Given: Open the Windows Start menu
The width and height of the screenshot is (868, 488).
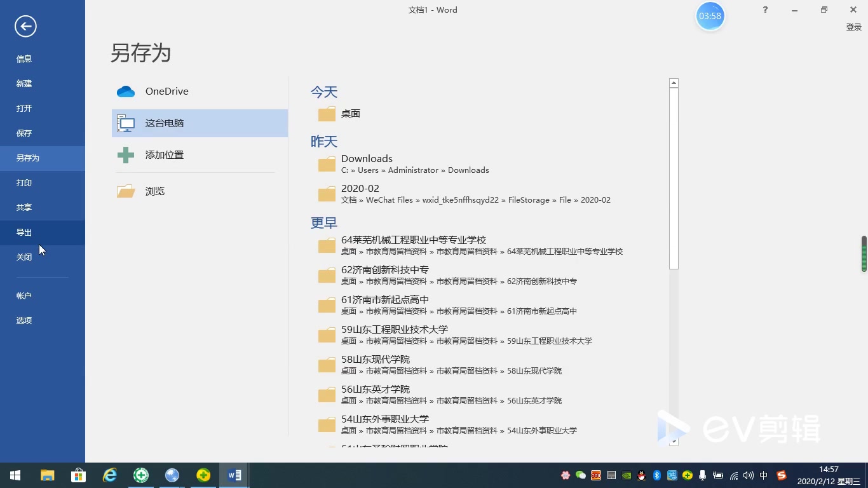Looking at the screenshot, I should (15, 475).
